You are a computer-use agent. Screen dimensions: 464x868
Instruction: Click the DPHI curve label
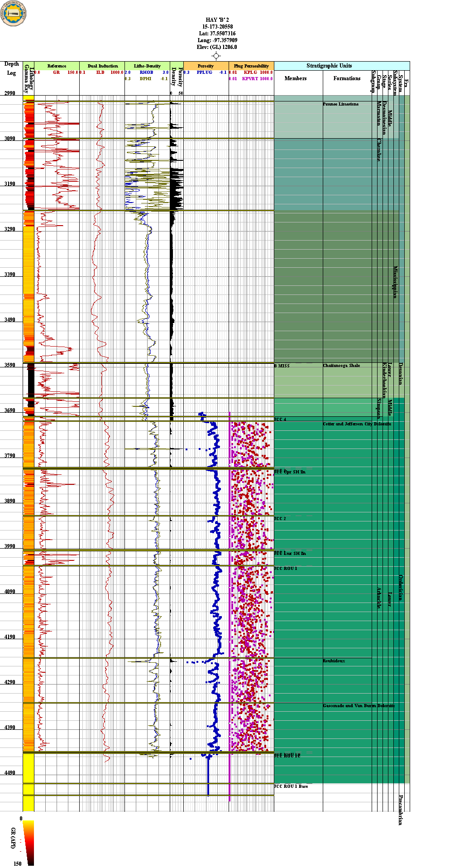point(145,79)
